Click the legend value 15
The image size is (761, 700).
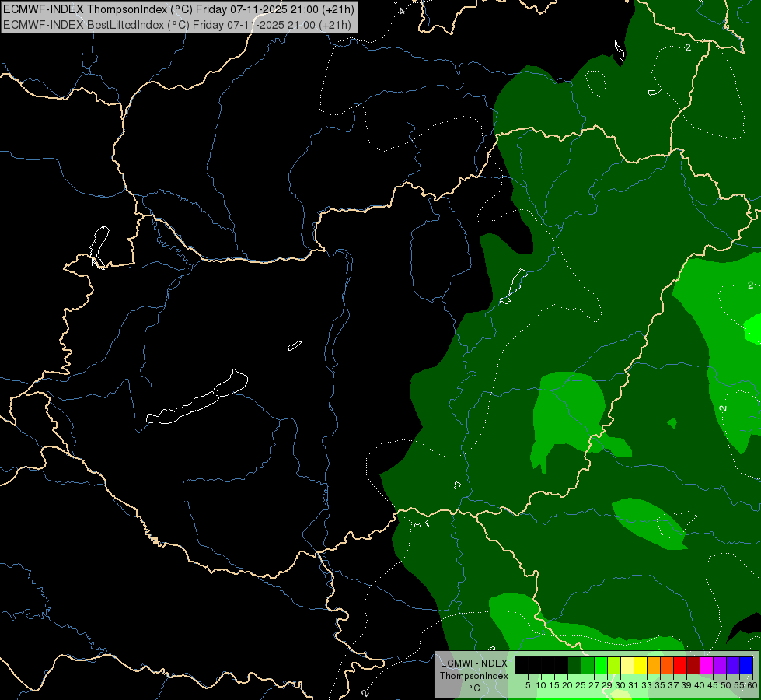[554, 685]
